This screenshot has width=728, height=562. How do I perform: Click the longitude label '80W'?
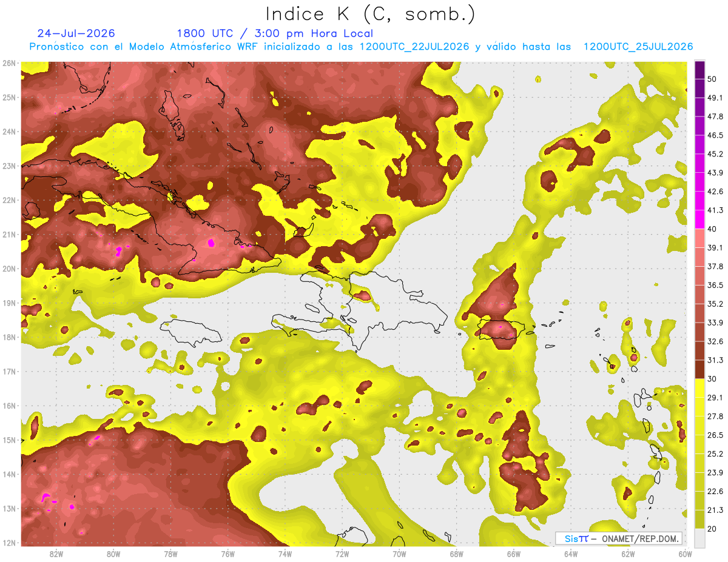113,554
